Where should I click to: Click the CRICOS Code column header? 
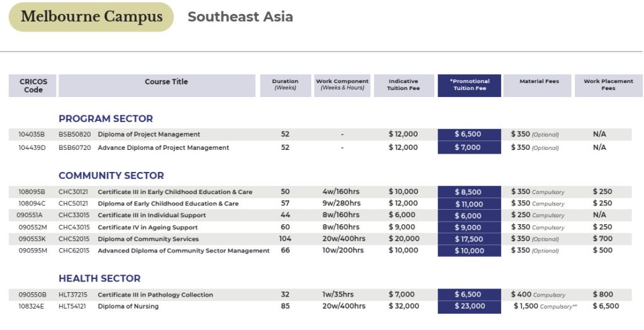33,86
